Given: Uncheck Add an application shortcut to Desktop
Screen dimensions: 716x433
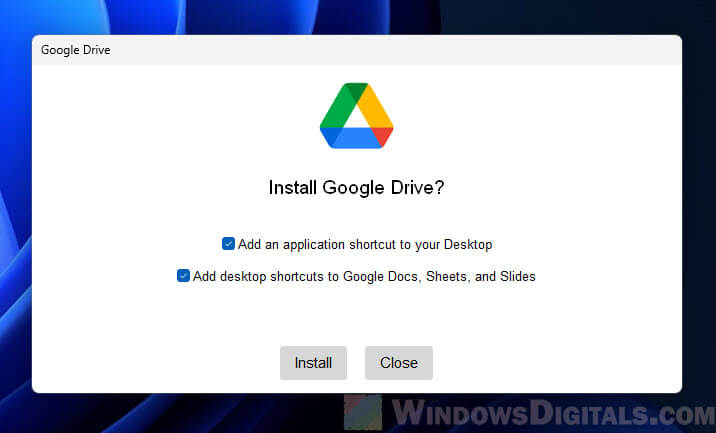Looking at the screenshot, I should click(228, 244).
